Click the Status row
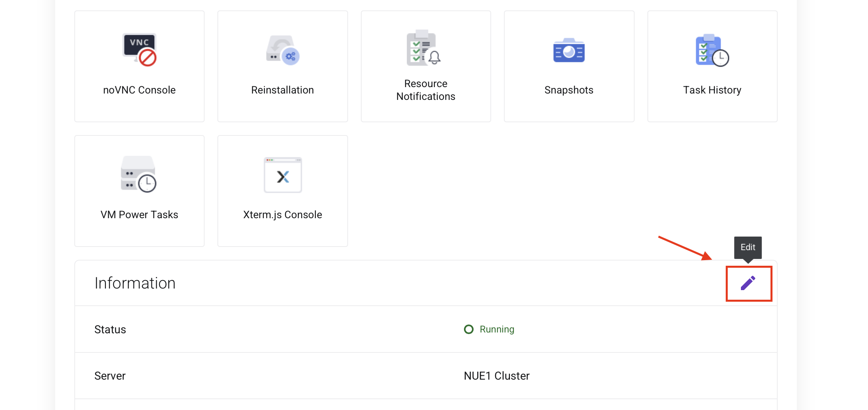Screen dimensions: 868x410 tap(110, 329)
